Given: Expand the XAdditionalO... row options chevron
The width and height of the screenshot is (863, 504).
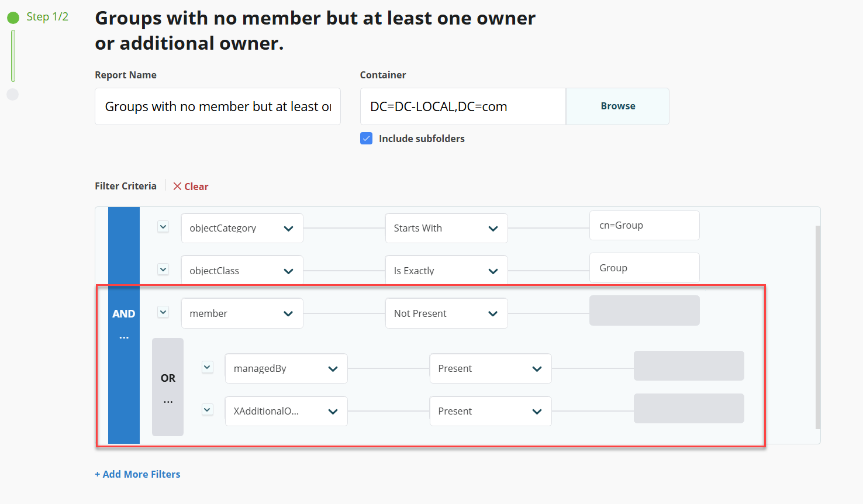Looking at the screenshot, I should pos(208,410).
